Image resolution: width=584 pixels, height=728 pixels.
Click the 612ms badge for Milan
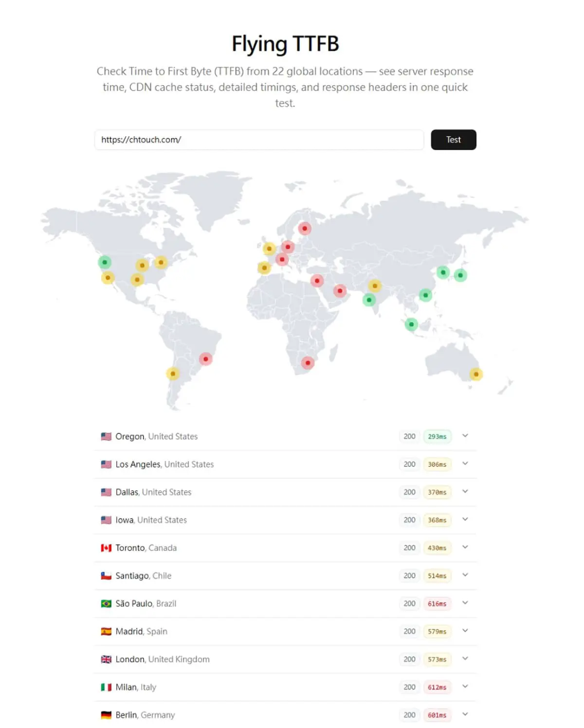click(x=437, y=687)
